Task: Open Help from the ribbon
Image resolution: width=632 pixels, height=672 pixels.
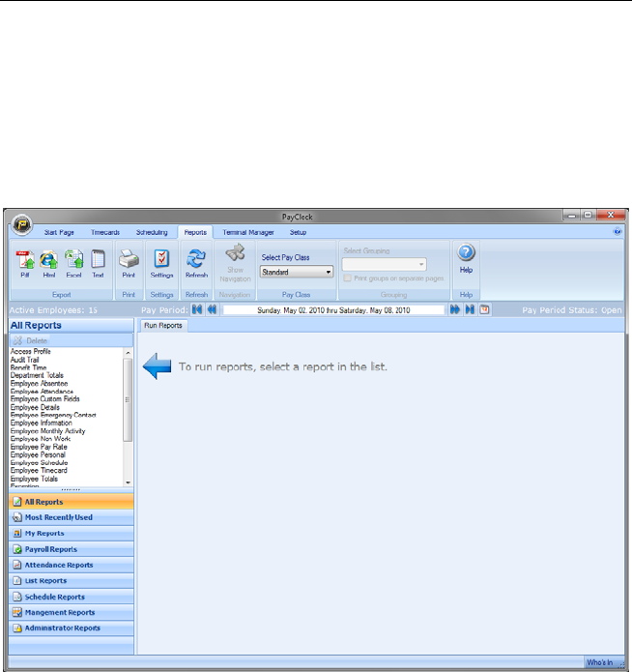Action: tap(466, 258)
